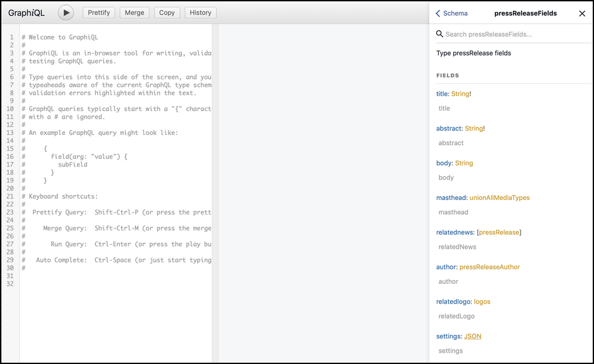Viewport: 594px width, 364px height.
Task: Click the 'field(arg: "value") {' line
Action: pos(89,156)
